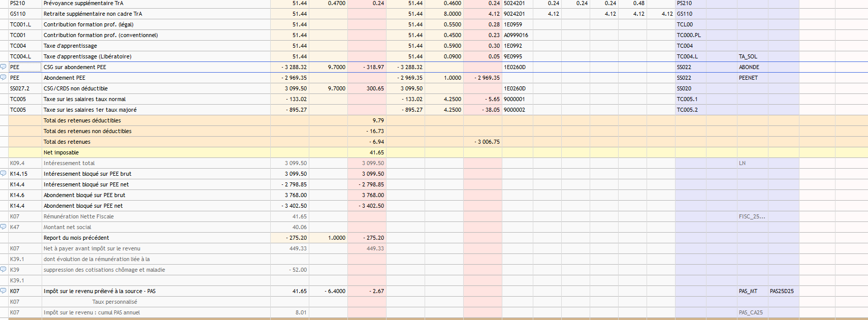
Task: Select the 'Intéressement total' label
Action: pyautogui.click(x=69, y=163)
